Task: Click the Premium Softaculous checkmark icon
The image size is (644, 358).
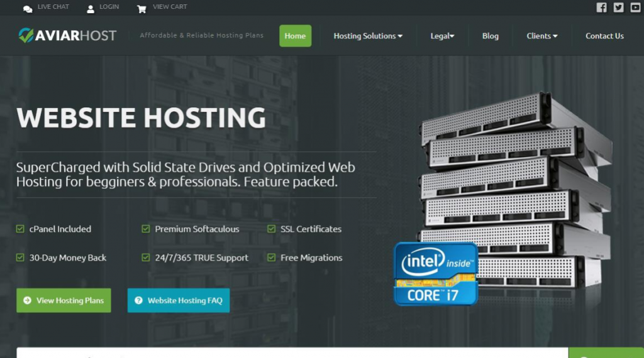Action: [146, 229]
